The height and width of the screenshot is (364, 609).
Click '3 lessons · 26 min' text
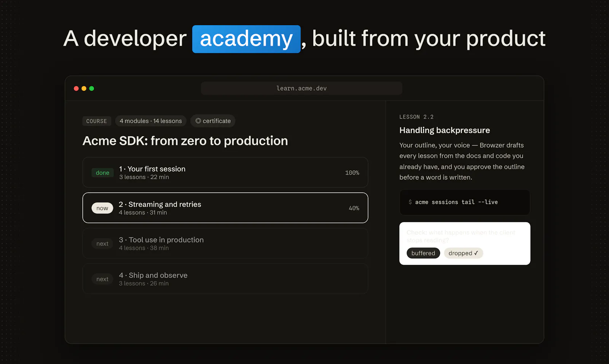click(144, 283)
